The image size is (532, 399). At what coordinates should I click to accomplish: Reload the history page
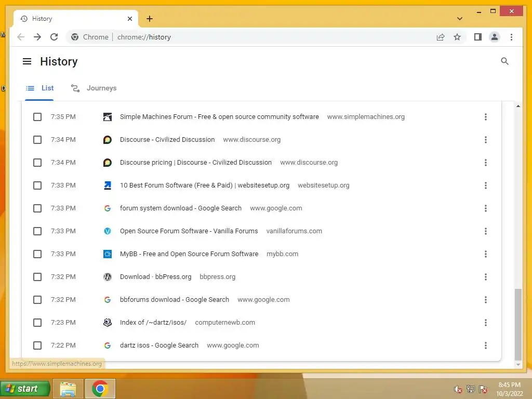pos(54,37)
